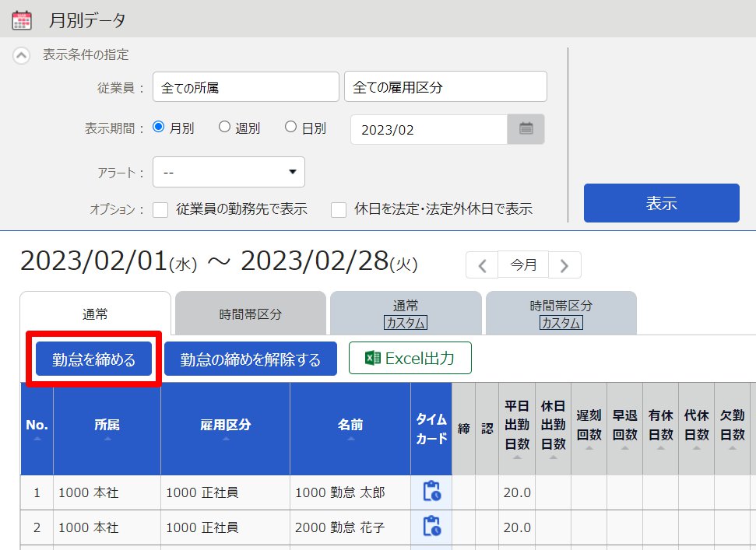The width and height of the screenshot is (756, 550).
Task: Export data with Excel出力 button
Action: (410, 358)
